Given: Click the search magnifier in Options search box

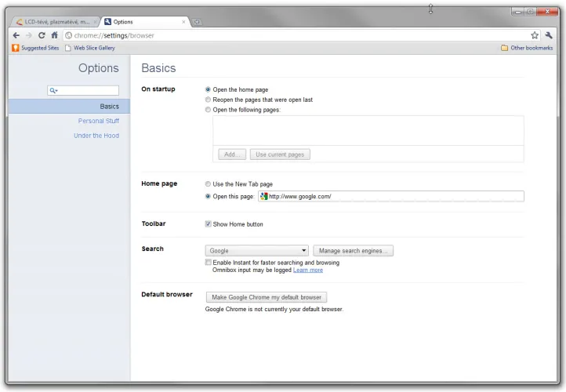Looking at the screenshot, I should click(53, 90).
